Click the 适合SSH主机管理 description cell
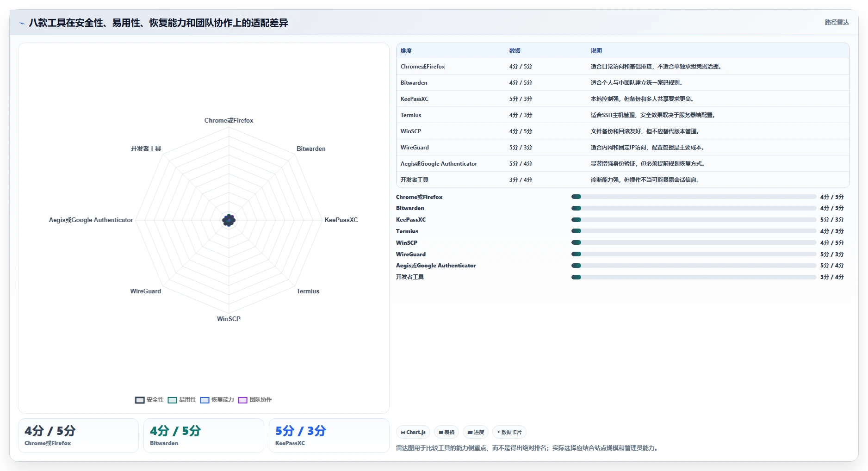 [x=653, y=115]
